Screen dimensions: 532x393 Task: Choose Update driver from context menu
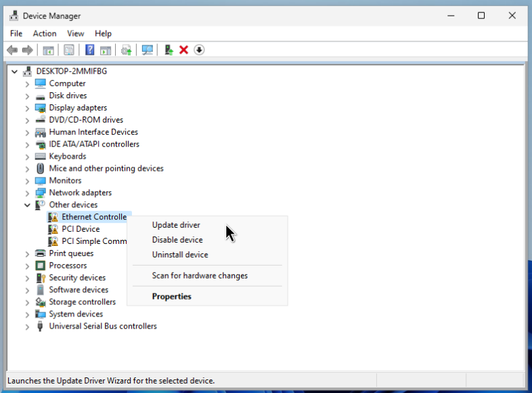click(x=176, y=225)
